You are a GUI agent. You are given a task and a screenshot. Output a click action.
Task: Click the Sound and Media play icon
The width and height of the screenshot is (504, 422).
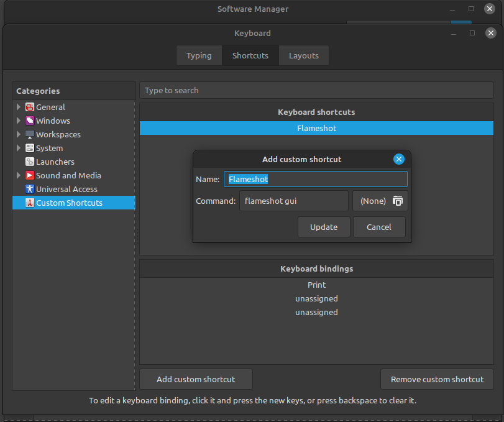point(30,175)
